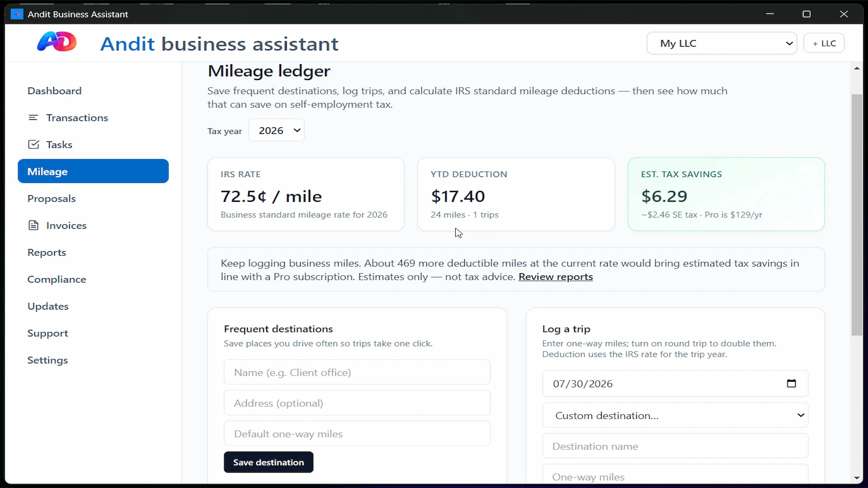Click Save destination button

(x=269, y=462)
